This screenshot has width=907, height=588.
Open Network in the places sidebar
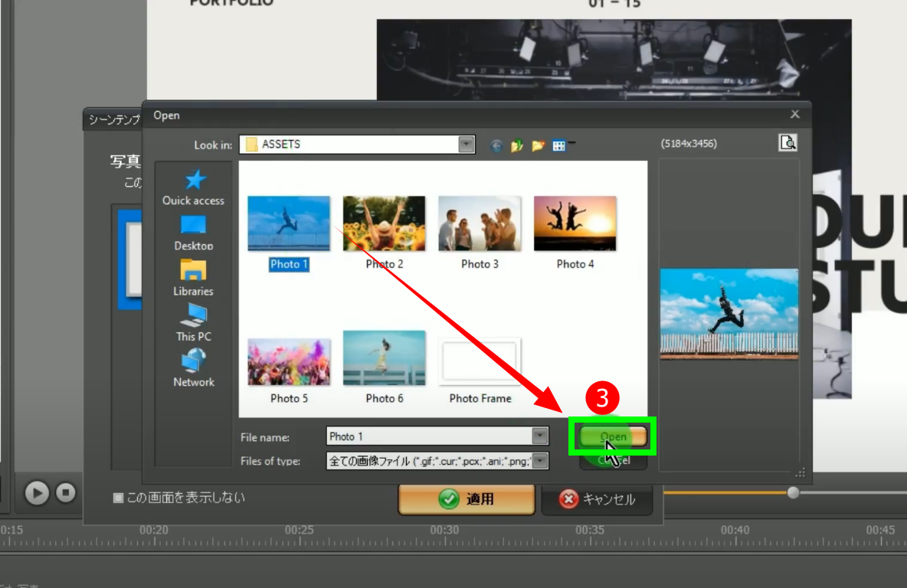[193, 368]
